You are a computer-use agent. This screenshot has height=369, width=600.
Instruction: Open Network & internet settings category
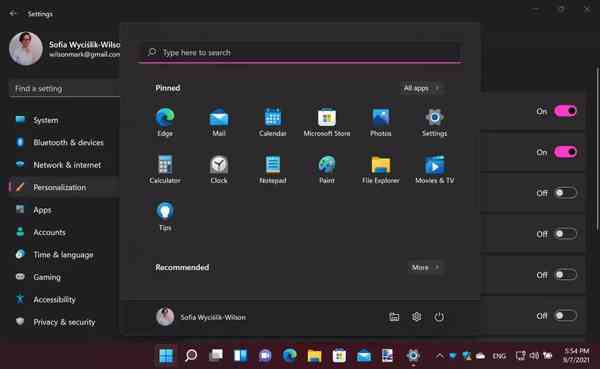(64, 165)
